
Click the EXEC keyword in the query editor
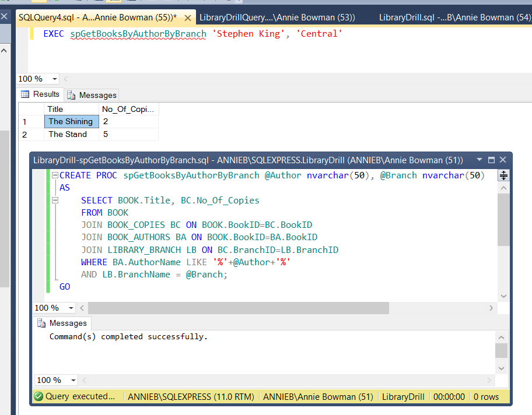click(54, 34)
